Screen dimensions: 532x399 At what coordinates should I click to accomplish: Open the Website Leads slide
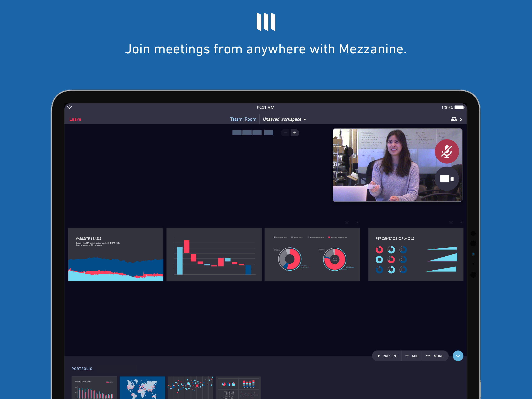tap(116, 254)
